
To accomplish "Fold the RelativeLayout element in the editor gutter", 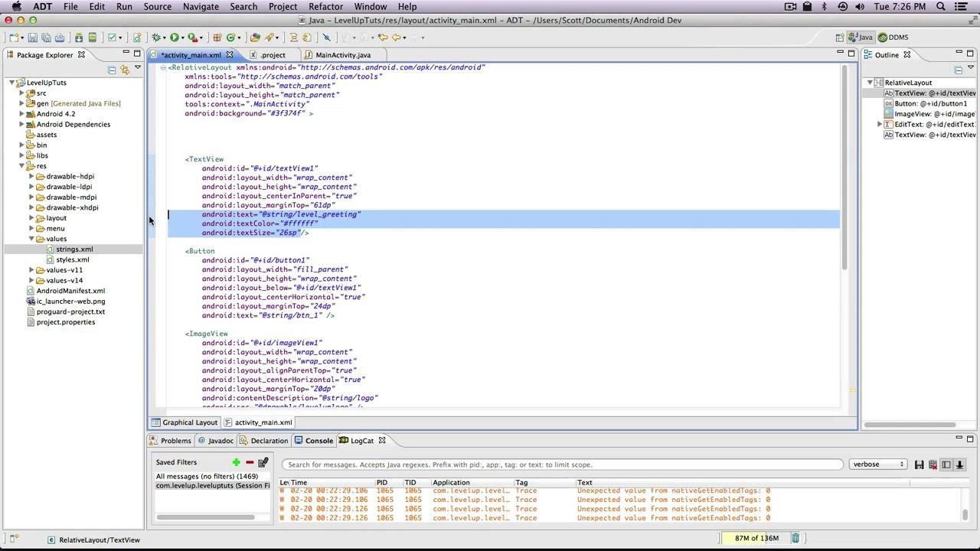I will tap(162, 67).
